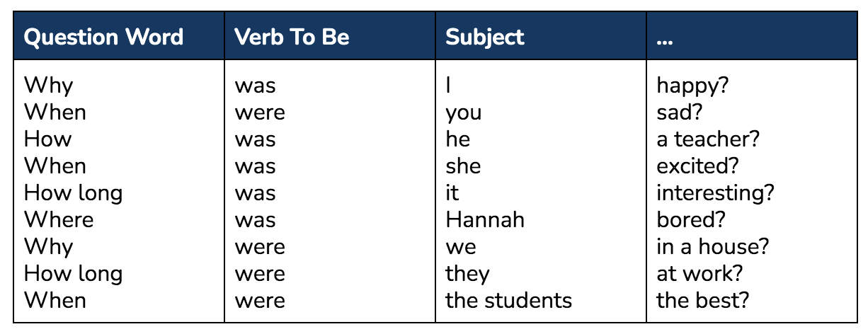Click the phrase "at work?"
Viewport: 868px width, 334px height.
click(700, 273)
